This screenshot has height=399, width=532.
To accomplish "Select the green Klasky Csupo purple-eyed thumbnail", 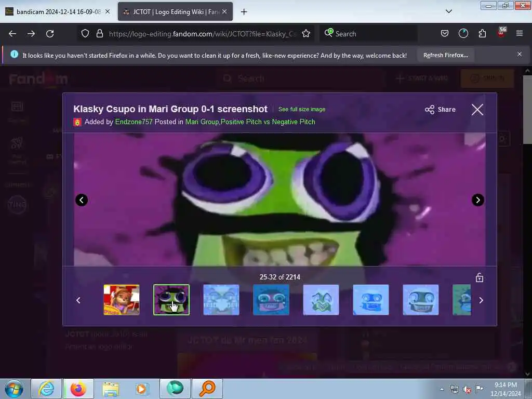I will pyautogui.click(x=171, y=300).
